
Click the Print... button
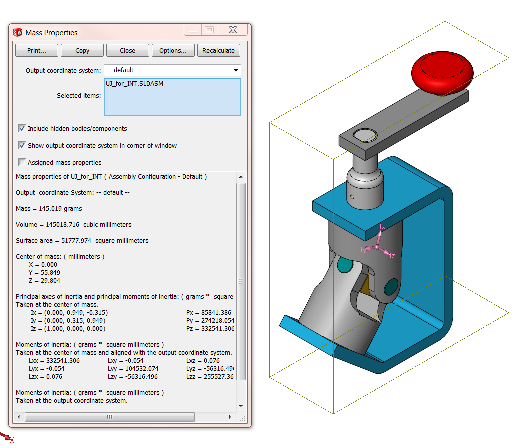tap(37, 50)
